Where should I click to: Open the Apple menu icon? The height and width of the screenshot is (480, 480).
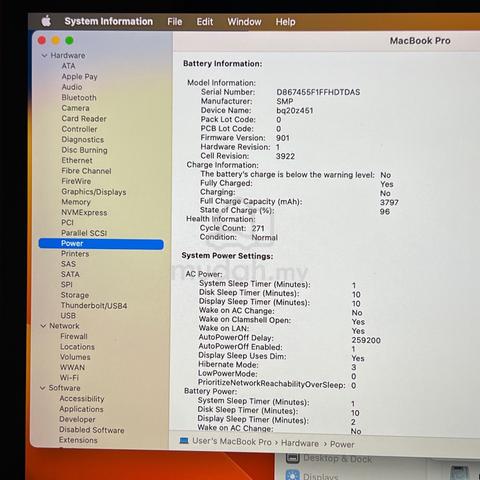[46, 21]
